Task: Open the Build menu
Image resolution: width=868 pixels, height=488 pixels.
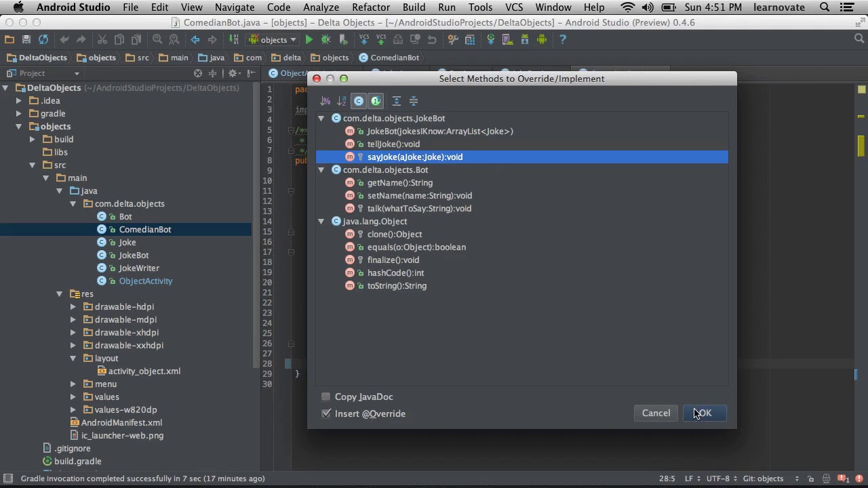Action: 414,7
